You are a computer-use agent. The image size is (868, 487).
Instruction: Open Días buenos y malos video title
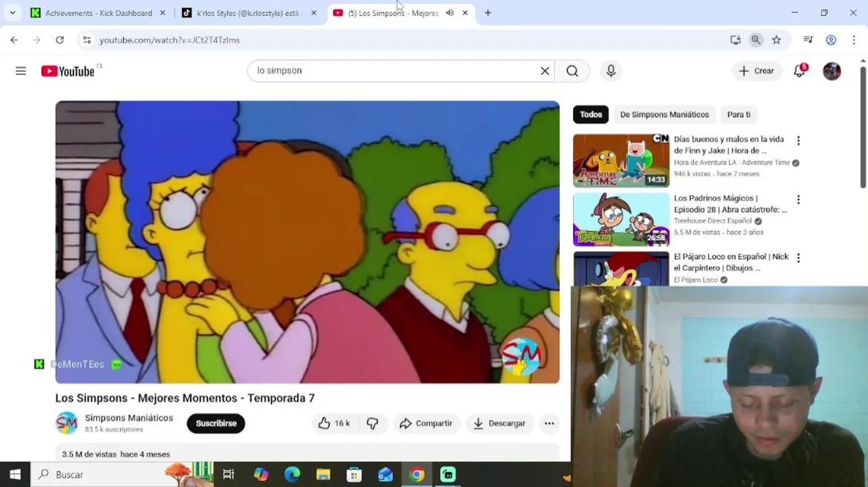(729, 145)
